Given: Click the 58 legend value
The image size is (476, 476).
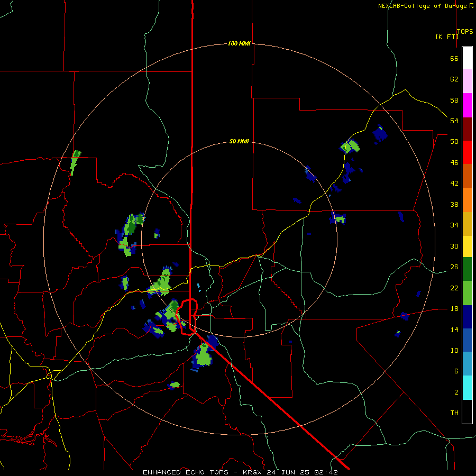Looking at the screenshot, I should pos(454,100).
